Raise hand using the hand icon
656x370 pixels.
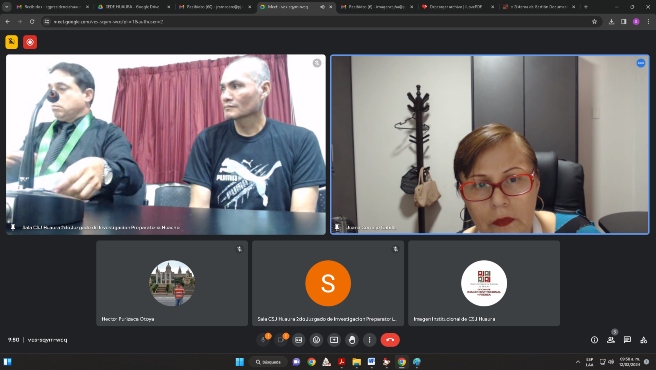(x=352, y=340)
